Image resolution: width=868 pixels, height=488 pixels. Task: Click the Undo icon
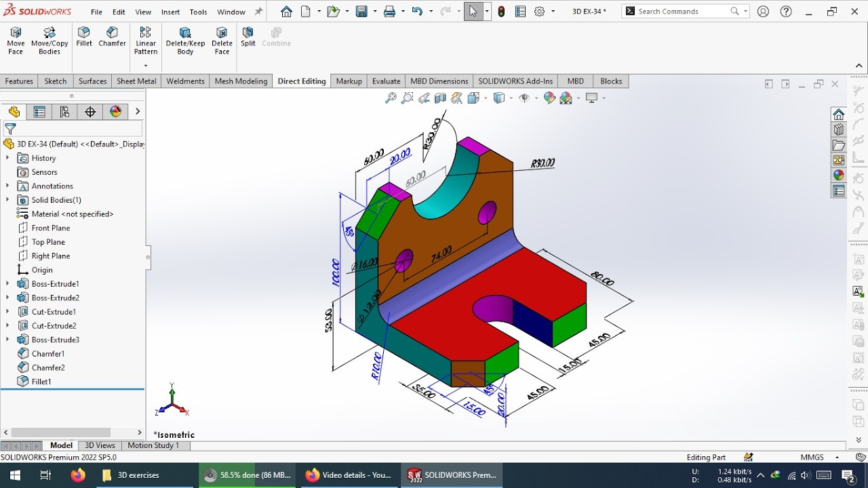(x=417, y=12)
